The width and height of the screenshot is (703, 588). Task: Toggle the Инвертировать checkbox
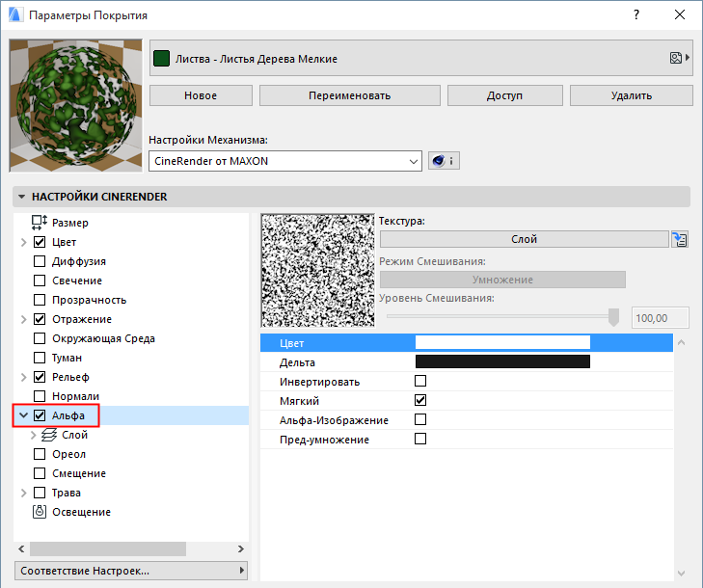[x=419, y=382]
